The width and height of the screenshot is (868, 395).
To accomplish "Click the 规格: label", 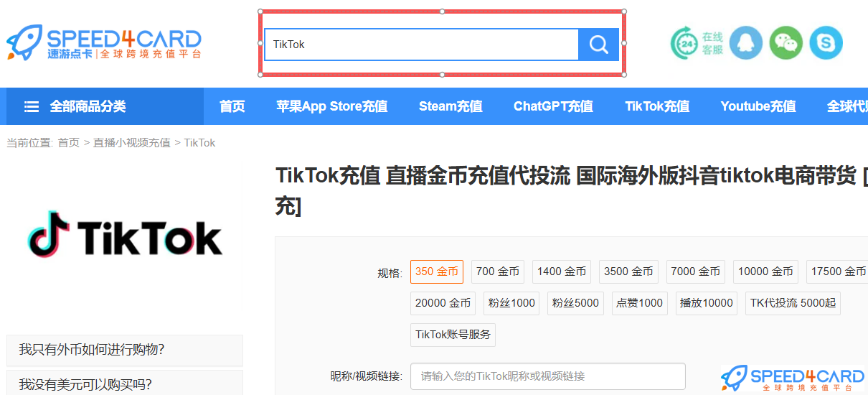I will 390,273.
